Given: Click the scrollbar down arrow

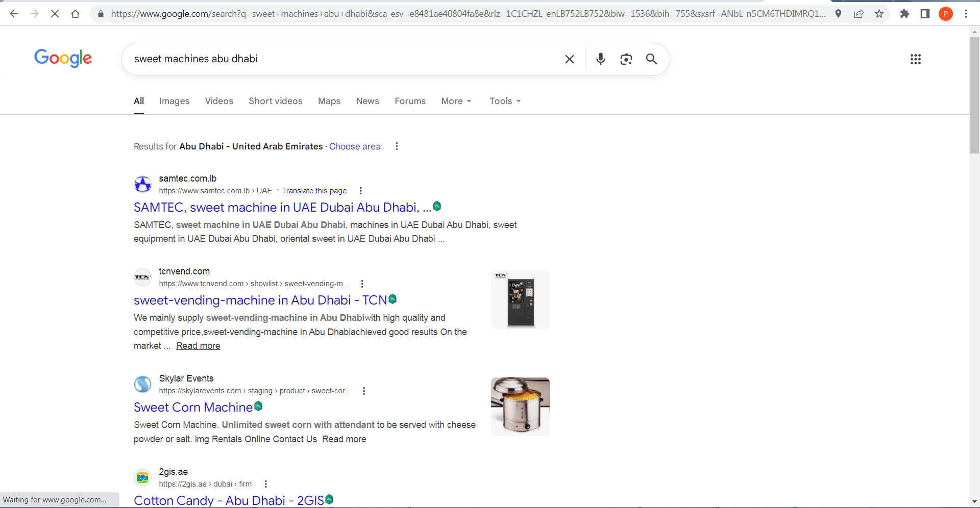Looking at the screenshot, I should click(x=974, y=502).
